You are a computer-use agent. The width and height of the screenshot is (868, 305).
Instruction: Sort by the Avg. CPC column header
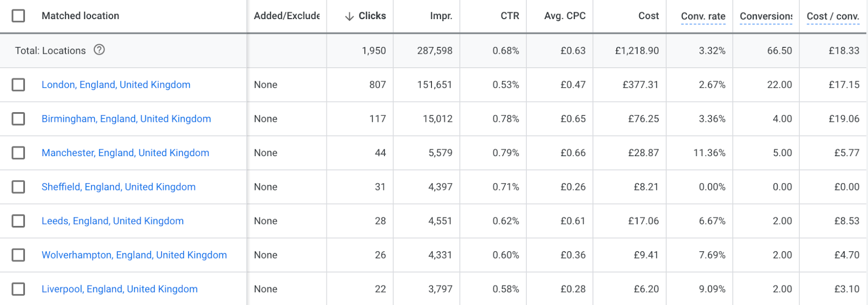[565, 16]
